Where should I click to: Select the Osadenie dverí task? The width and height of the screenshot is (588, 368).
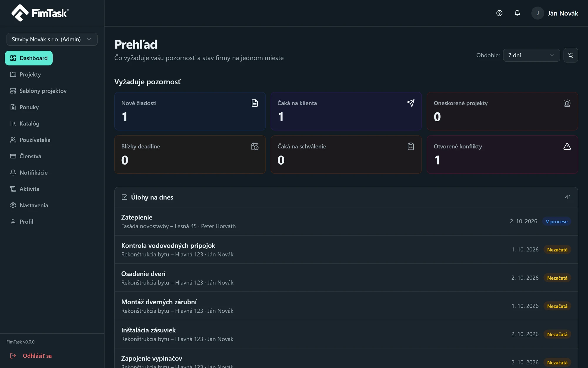coord(346,278)
